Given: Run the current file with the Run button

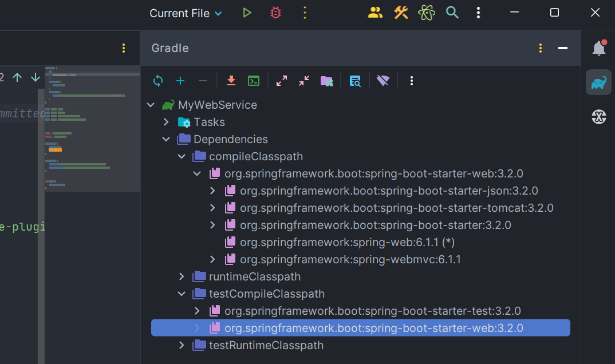Looking at the screenshot, I should pos(247,13).
